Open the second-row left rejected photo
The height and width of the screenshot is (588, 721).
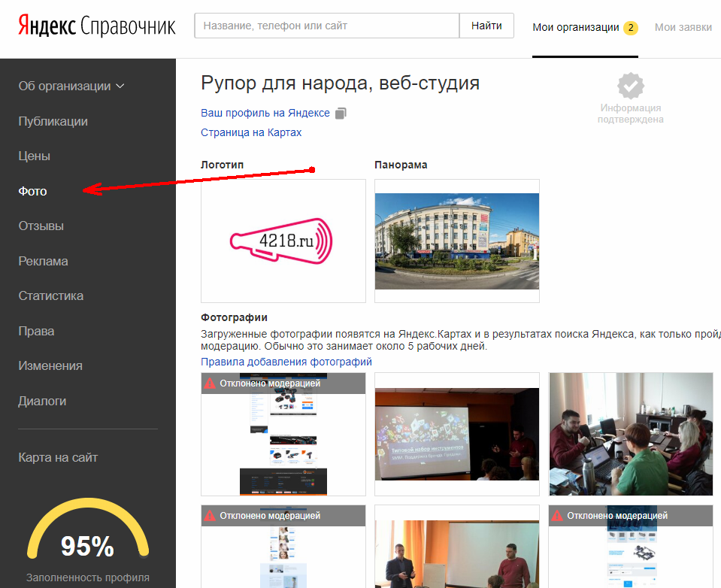(x=283, y=546)
